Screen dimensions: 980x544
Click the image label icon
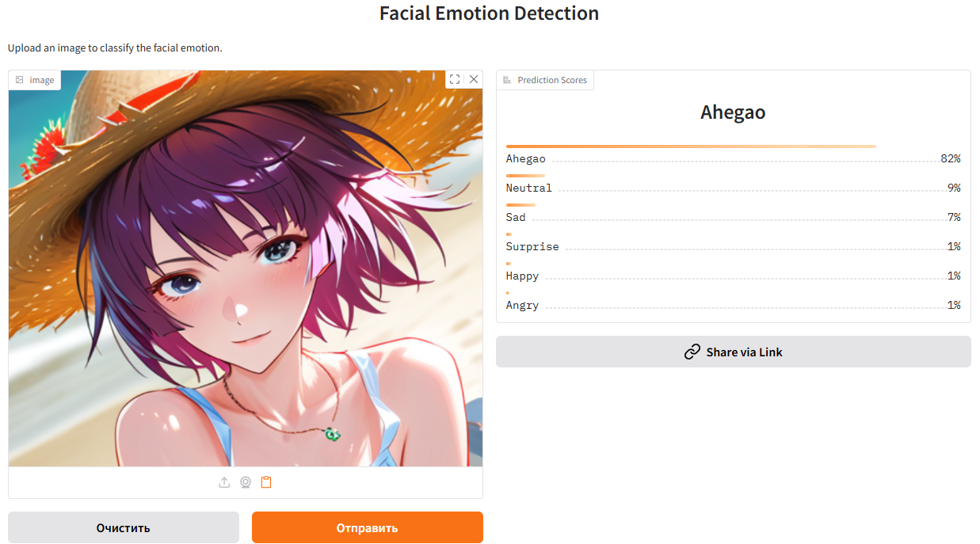(20, 80)
